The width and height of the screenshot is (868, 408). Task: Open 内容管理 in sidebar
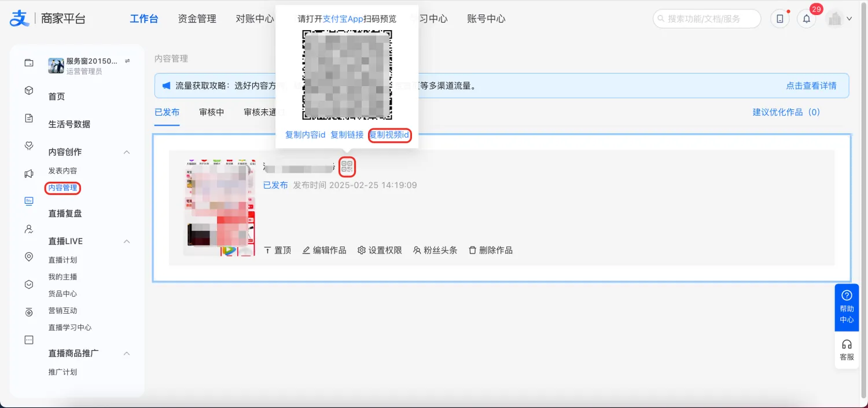coord(62,188)
